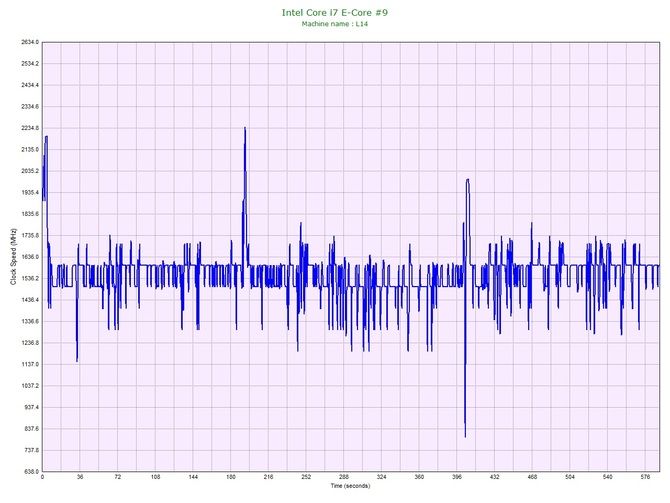The height and width of the screenshot is (503, 670).
Task: Click the 288 label on the time axis
Action: point(344,477)
